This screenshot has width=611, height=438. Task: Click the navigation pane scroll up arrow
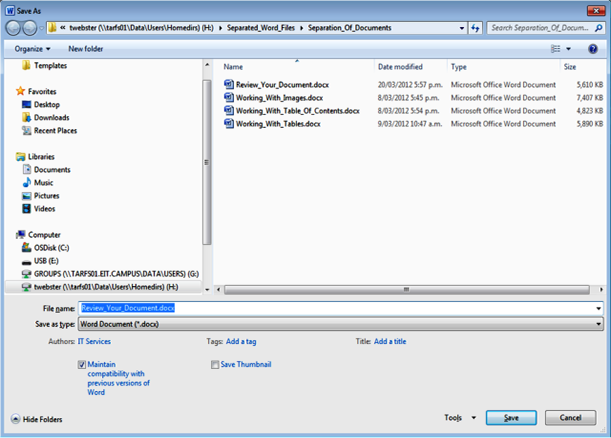207,65
